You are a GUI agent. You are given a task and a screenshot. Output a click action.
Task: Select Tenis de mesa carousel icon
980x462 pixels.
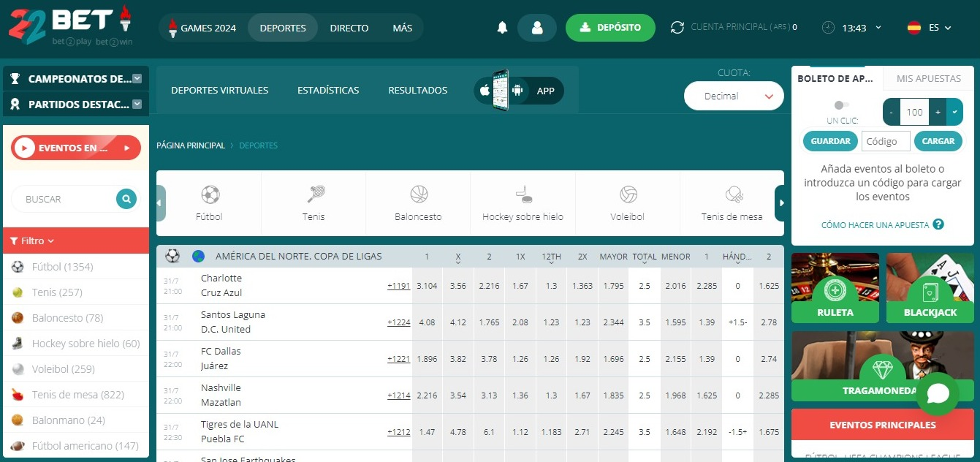pyautogui.click(x=733, y=194)
